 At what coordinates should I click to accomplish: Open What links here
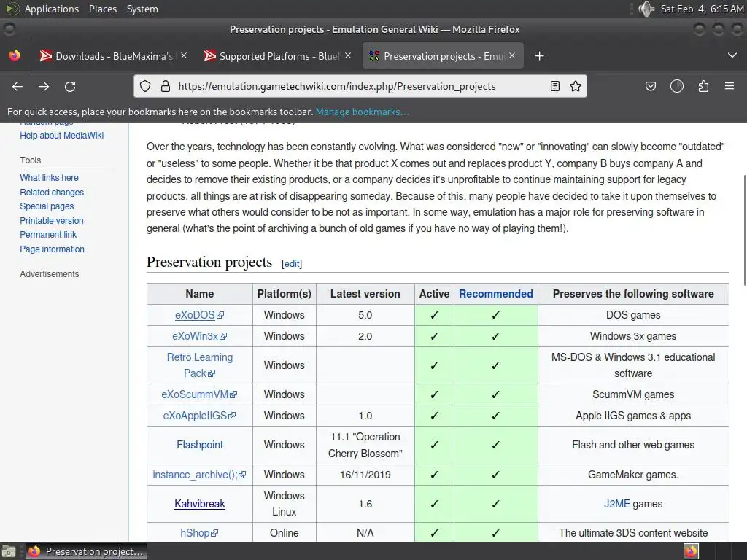click(49, 178)
